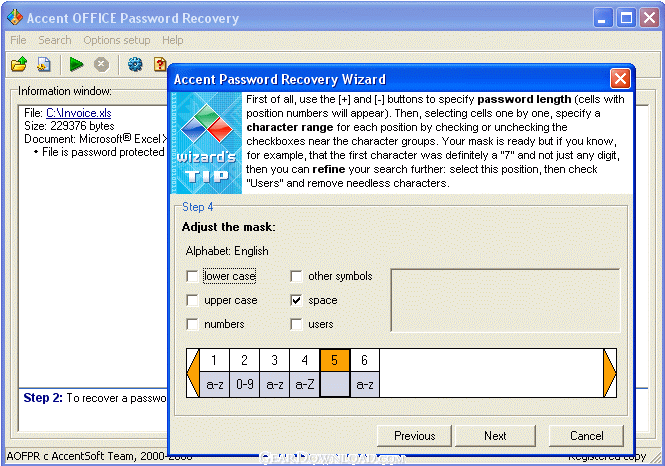665x466 pixels.
Task: Cancel the wizard
Action: [x=587, y=436]
